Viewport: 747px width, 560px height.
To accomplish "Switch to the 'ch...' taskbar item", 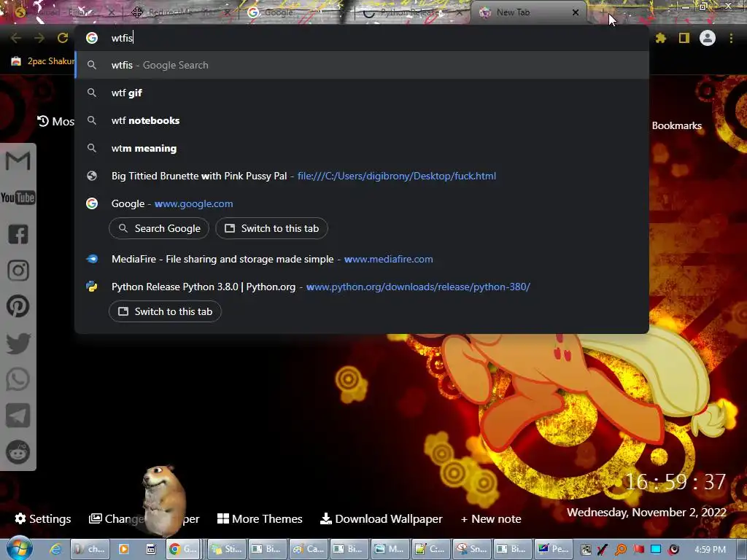I will (x=90, y=549).
